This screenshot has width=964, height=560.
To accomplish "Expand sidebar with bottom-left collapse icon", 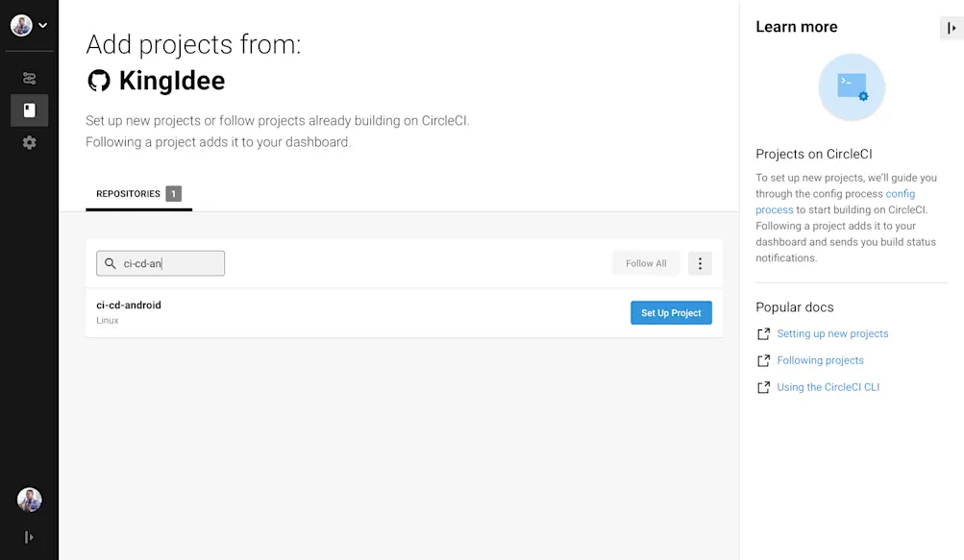I will tap(29, 537).
